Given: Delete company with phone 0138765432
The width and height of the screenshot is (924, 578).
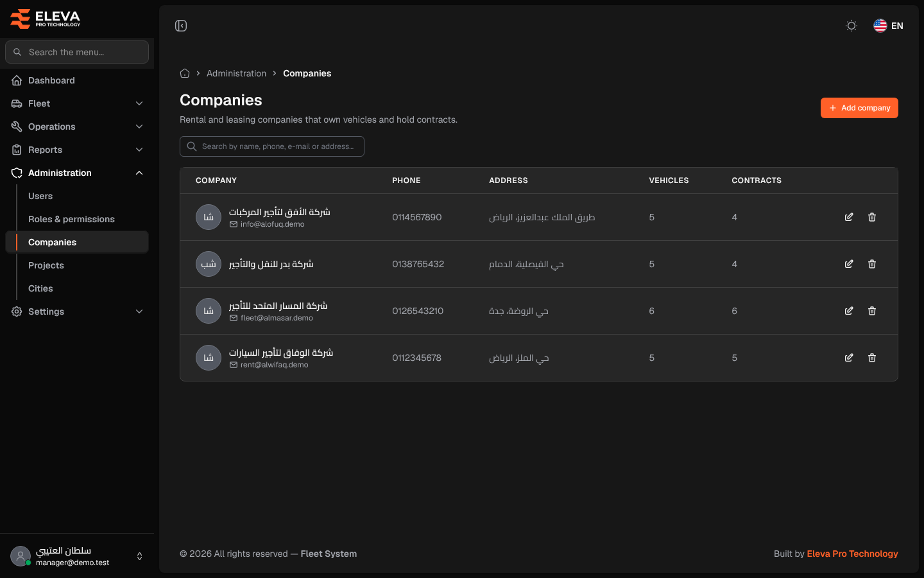Looking at the screenshot, I should [x=872, y=264].
